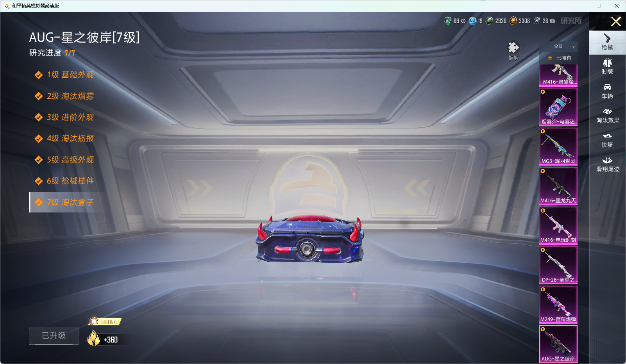Choose the MG3-辉羽雀灵 skin thumbnail
The width and height of the screenshot is (626, 364).
(558, 146)
